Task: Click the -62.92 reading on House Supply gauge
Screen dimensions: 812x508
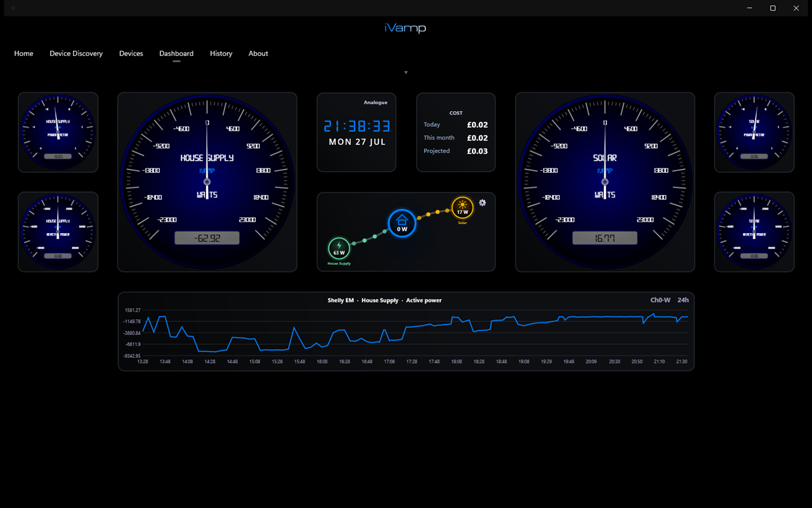Action: tap(207, 238)
